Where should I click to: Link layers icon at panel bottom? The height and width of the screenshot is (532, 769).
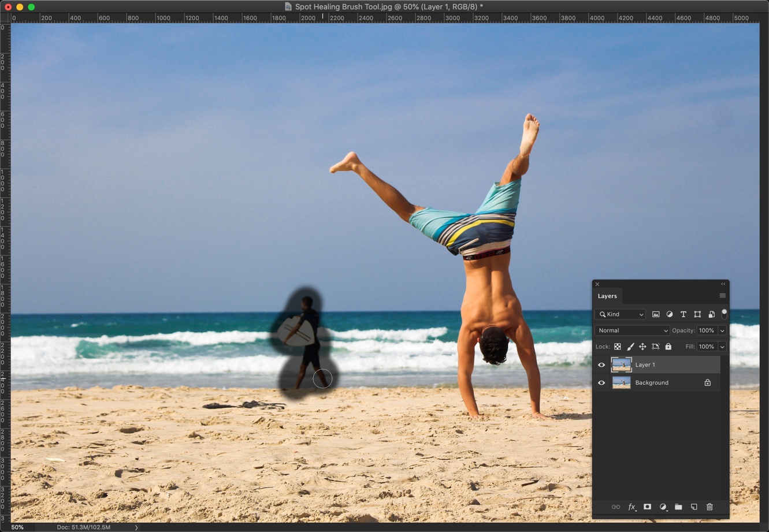(x=616, y=507)
